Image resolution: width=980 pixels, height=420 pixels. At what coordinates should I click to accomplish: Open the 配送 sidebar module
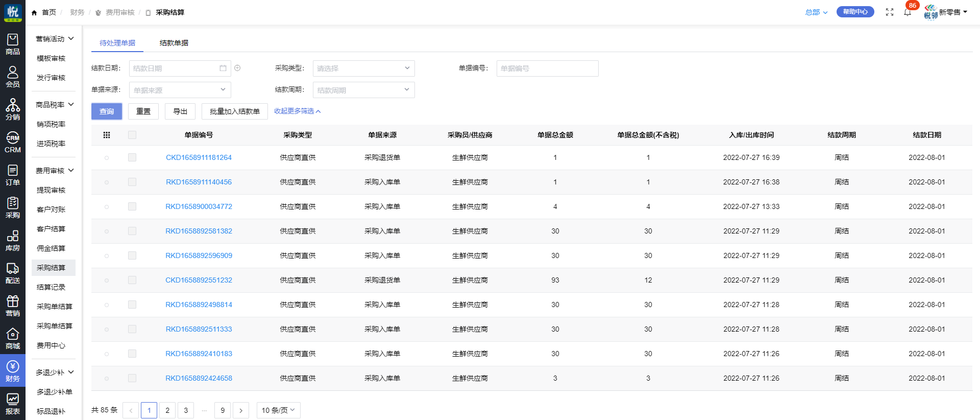coord(13,273)
